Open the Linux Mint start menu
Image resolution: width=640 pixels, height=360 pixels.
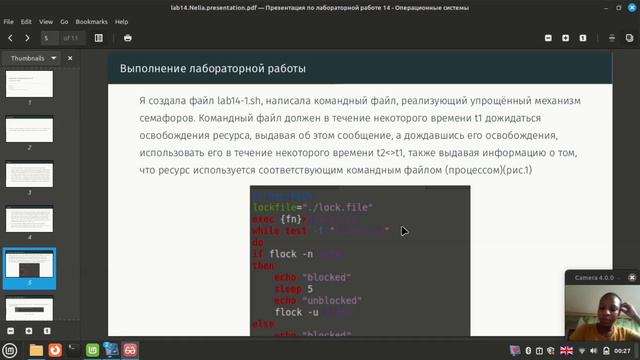pos(9,350)
